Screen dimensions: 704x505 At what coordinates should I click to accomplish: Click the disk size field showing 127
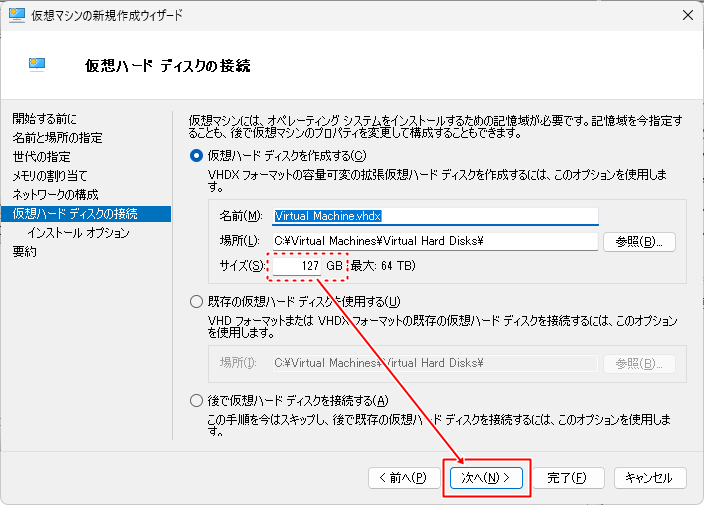tap(296, 266)
